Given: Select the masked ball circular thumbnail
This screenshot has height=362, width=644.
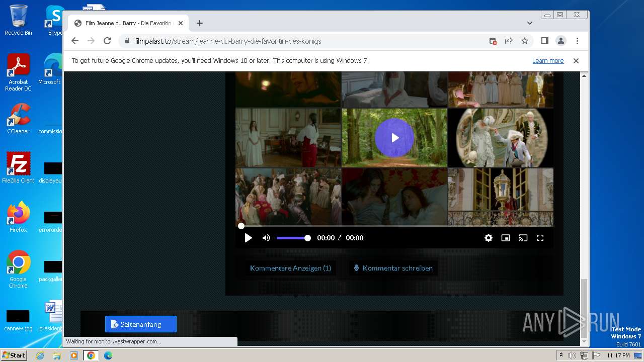Looking at the screenshot, I should 501,137.
